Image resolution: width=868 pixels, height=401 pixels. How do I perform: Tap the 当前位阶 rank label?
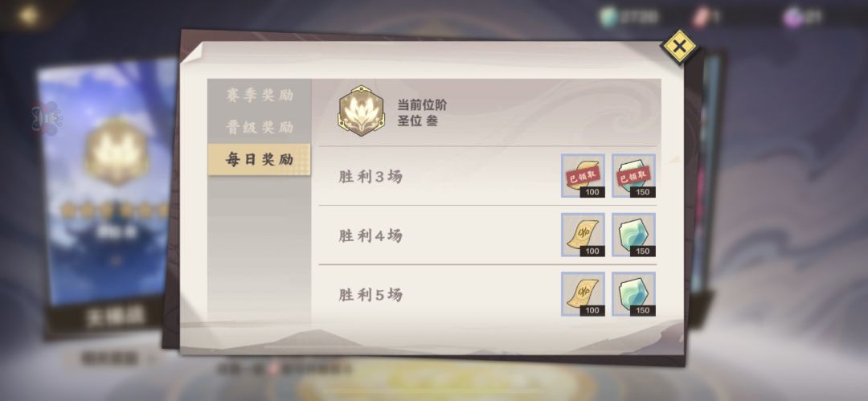pos(422,104)
